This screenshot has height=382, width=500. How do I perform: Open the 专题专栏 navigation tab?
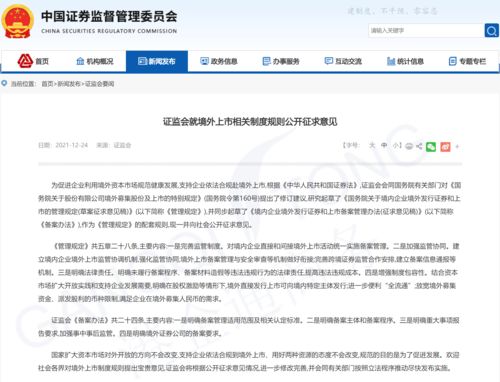467,61
